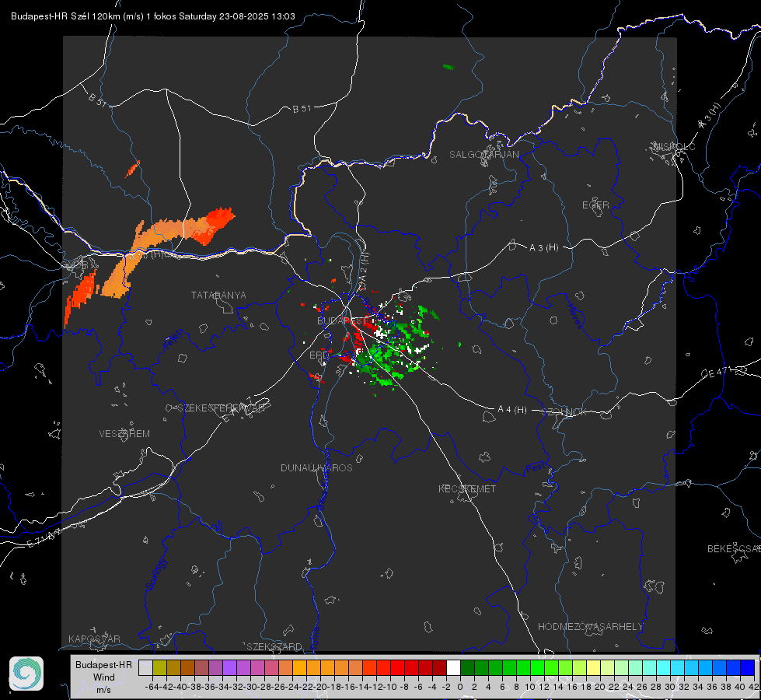Click the SZÉKESFEHÉRVÁR city label
Screen dimensions: 761x700
pyautogui.click(x=221, y=408)
